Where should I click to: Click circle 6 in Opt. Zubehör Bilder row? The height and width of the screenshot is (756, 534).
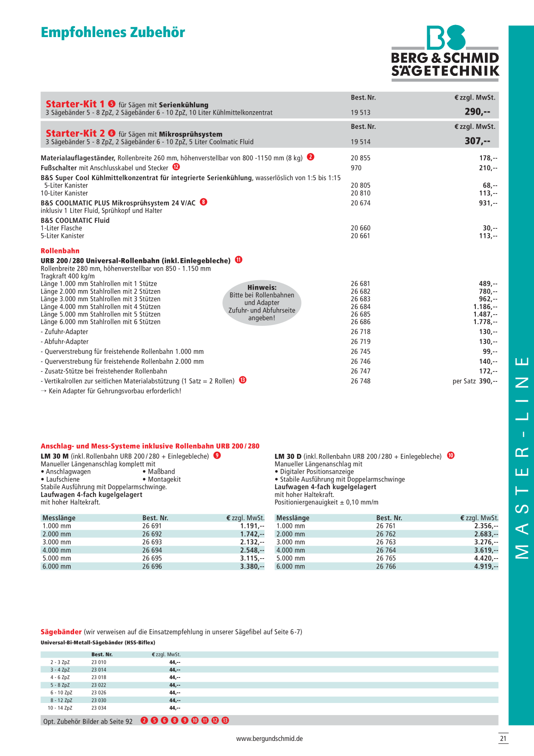165,720
